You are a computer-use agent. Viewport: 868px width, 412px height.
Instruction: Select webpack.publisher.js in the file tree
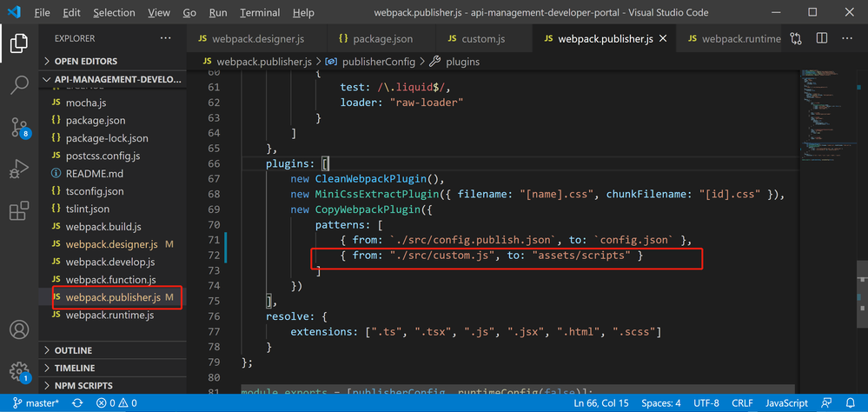coord(112,297)
